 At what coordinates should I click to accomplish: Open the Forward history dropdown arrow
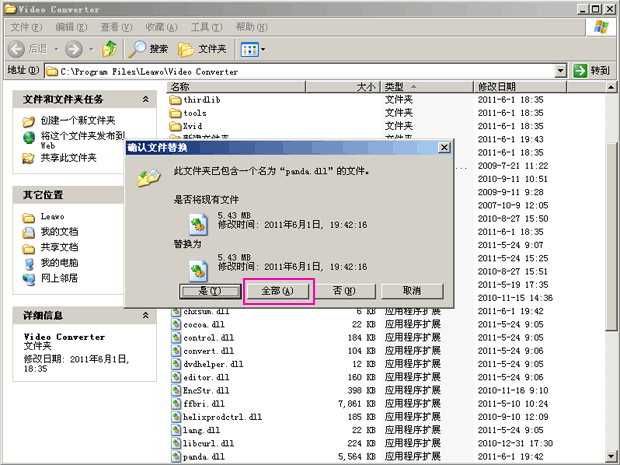91,49
